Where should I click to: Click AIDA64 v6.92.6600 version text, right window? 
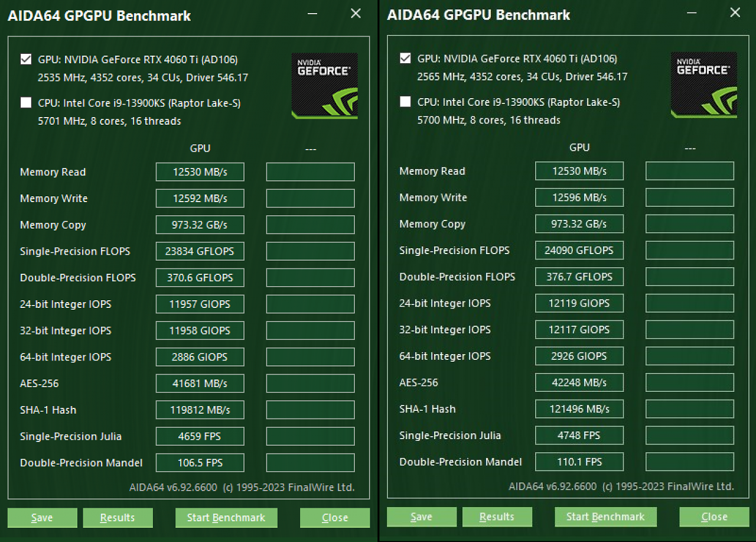click(621, 486)
